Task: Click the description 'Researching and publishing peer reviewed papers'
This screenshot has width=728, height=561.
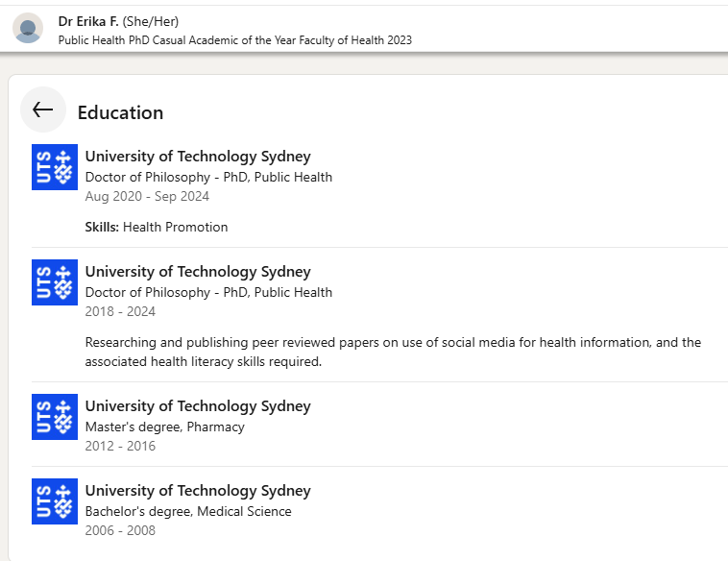Action: pos(393,352)
